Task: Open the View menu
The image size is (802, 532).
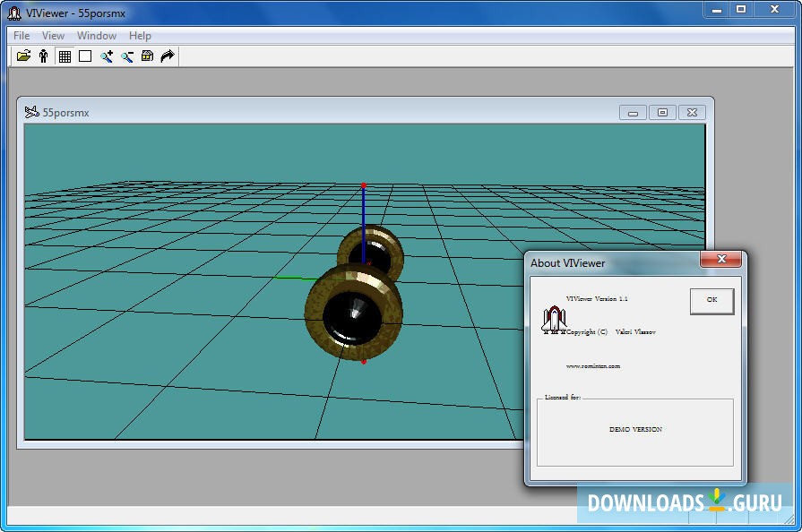Action: point(53,36)
